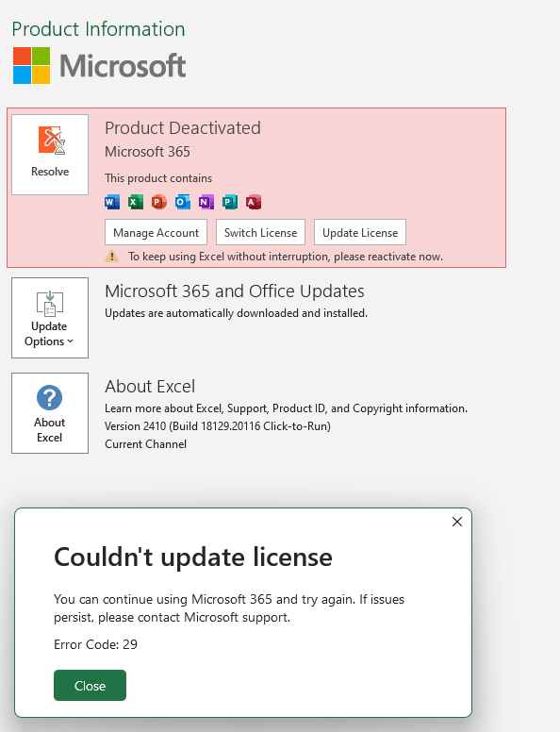Click the Outlook app icon
Screen dimensions: 560x732
(183, 202)
